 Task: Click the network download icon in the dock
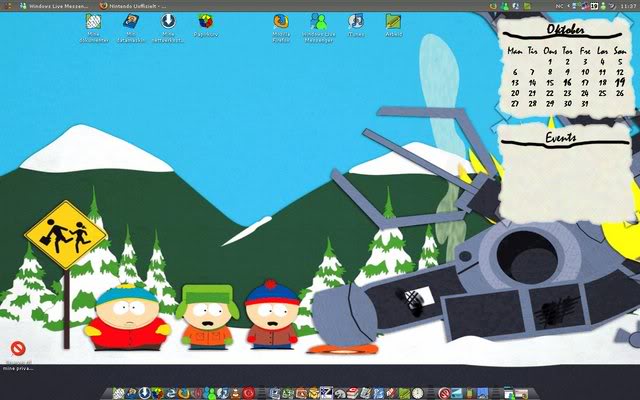tap(144, 393)
